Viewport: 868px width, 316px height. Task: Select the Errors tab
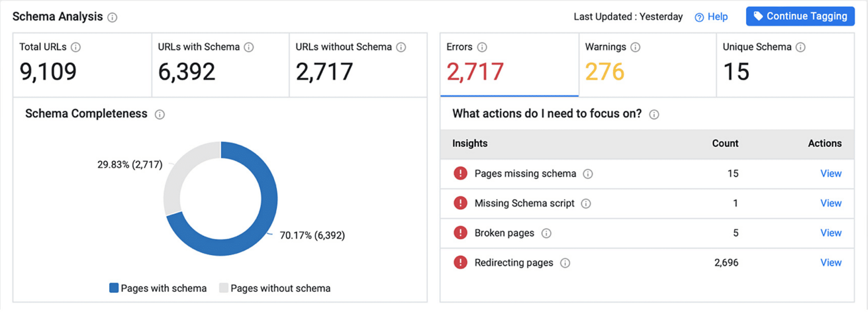[509, 64]
